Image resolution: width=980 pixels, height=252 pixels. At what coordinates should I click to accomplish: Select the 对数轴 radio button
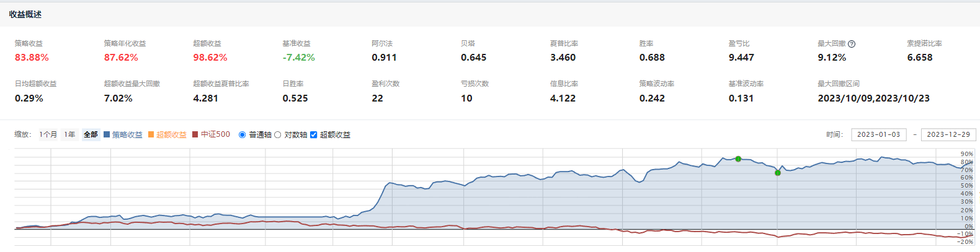click(278, 134)
